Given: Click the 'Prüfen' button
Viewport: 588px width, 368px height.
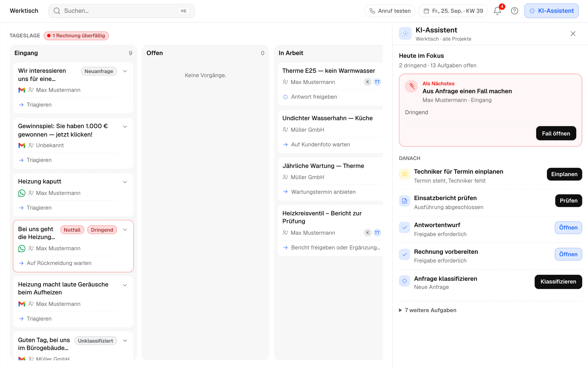Looking at the screenshot, I should coord(569,201).
